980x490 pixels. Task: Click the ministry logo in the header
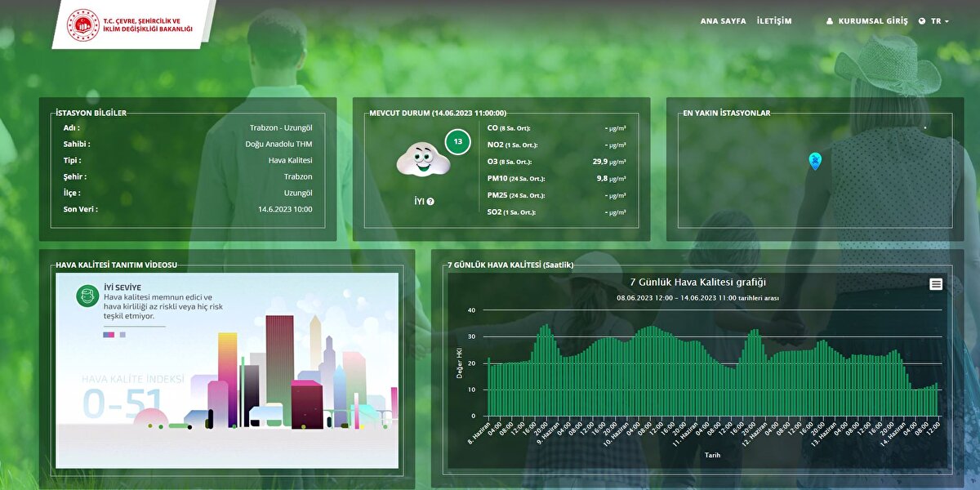point(82,25)
